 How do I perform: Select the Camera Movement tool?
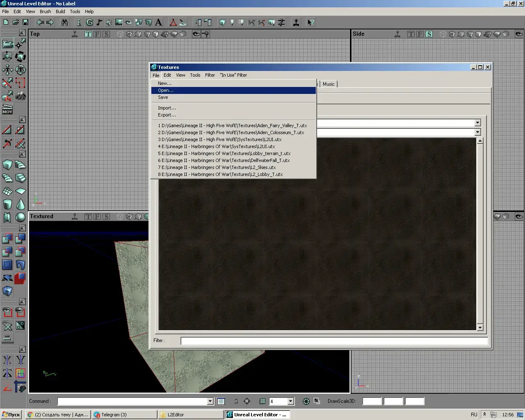[x=7, y=43]
